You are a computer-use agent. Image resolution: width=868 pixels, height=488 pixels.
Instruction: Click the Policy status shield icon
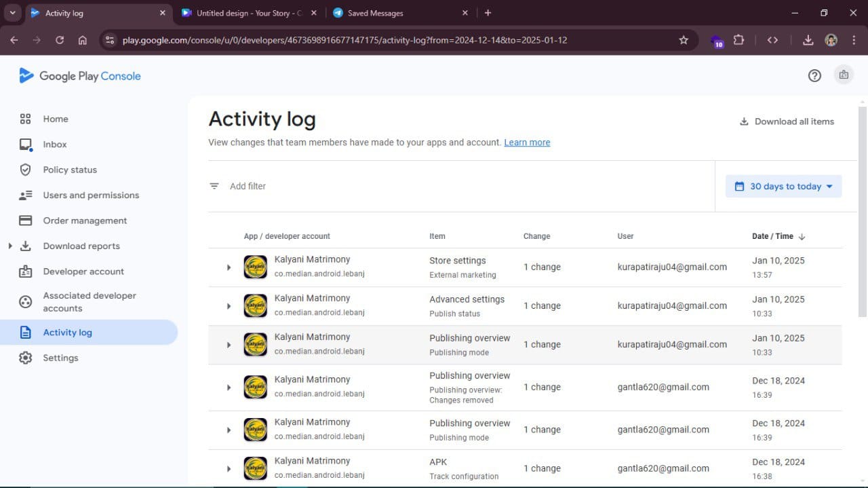coord(26,170)
